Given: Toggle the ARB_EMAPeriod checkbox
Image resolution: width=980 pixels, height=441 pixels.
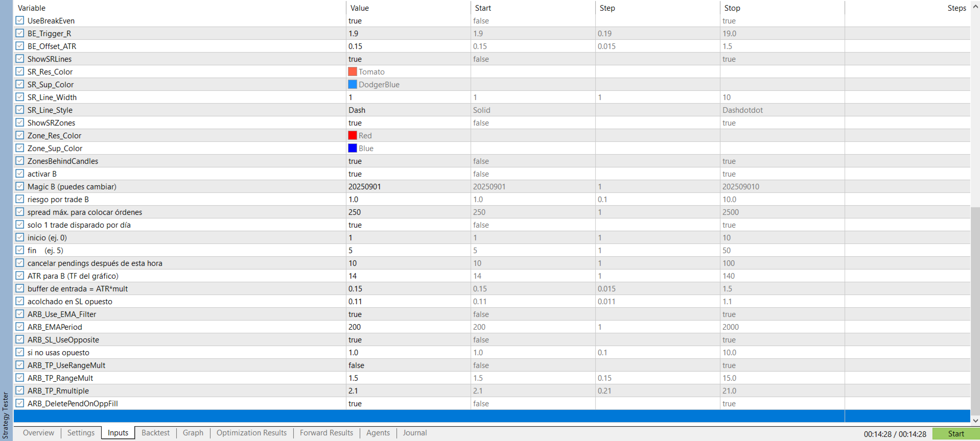Looking at the screenshot, I should click(19, 327).
